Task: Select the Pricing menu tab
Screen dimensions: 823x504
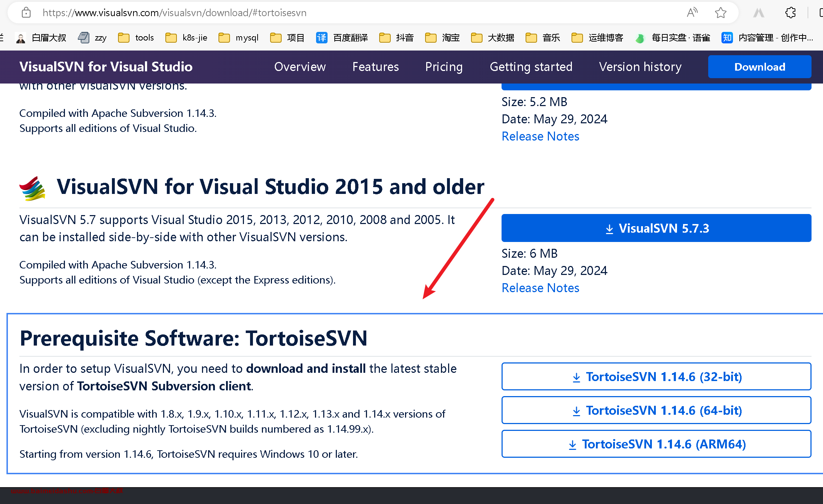Action: coord(444,66)
